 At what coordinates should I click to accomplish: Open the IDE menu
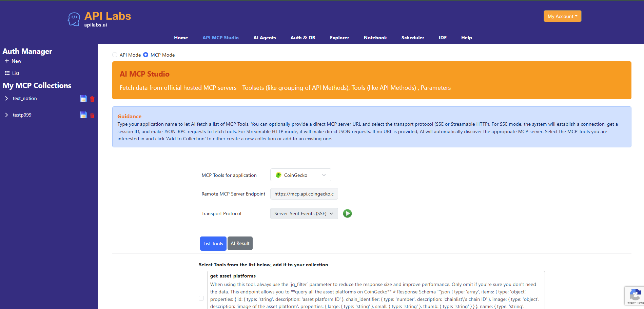pyautogui.click(x=443, y=38)
